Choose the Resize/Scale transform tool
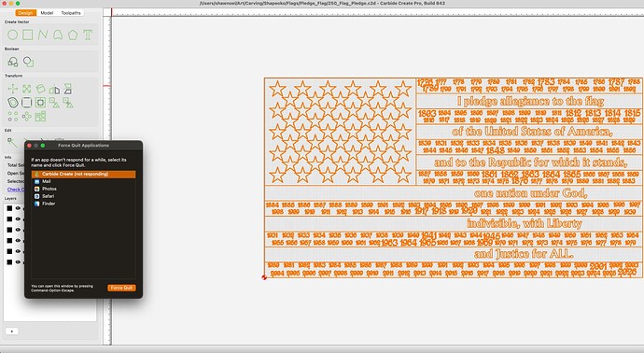This screenshot has height=353, width=644. pos(27,89)
